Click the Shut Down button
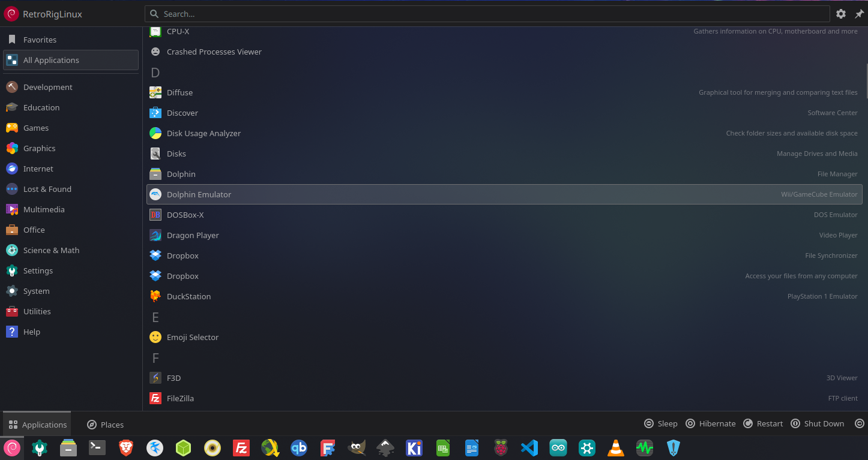The image size is (868, 460). pyautogui.click(x=817, y=423)
